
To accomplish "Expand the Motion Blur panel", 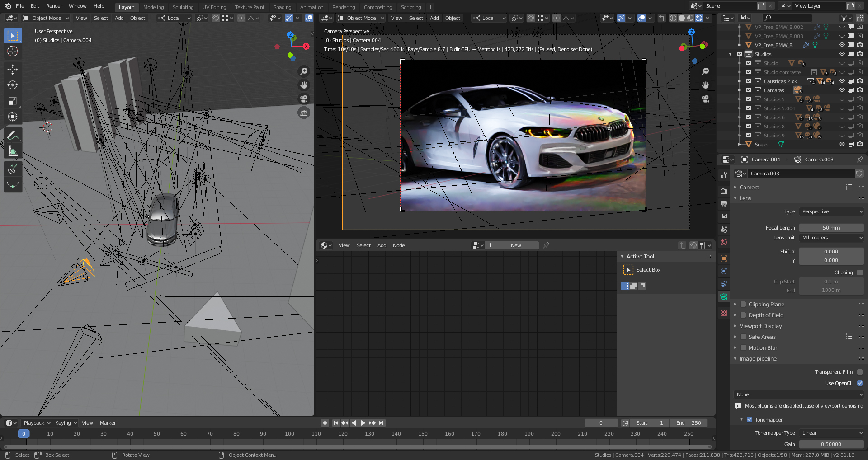I will pos(736,348).
